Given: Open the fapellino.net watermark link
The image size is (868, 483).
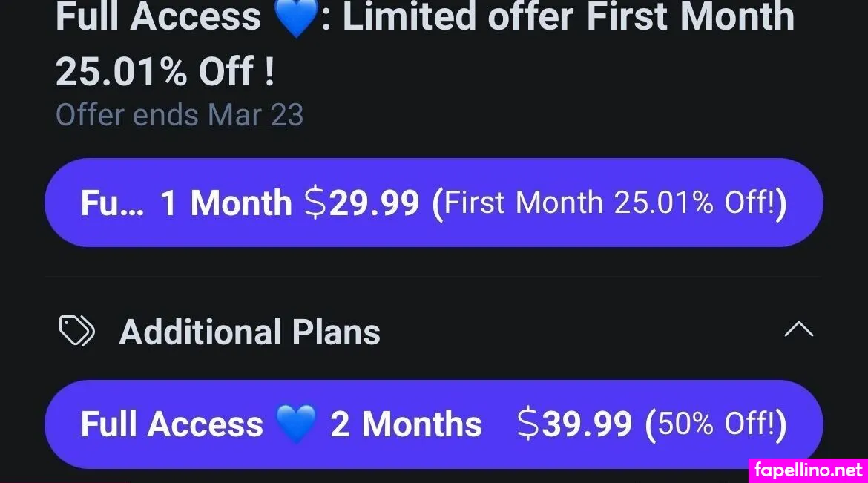Looking at the screenshot, I should (x=808, y=470).
